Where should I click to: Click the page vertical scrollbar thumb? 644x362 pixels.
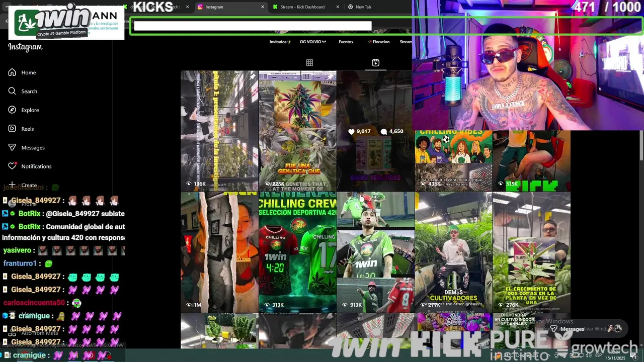click(x=641, y=146)
